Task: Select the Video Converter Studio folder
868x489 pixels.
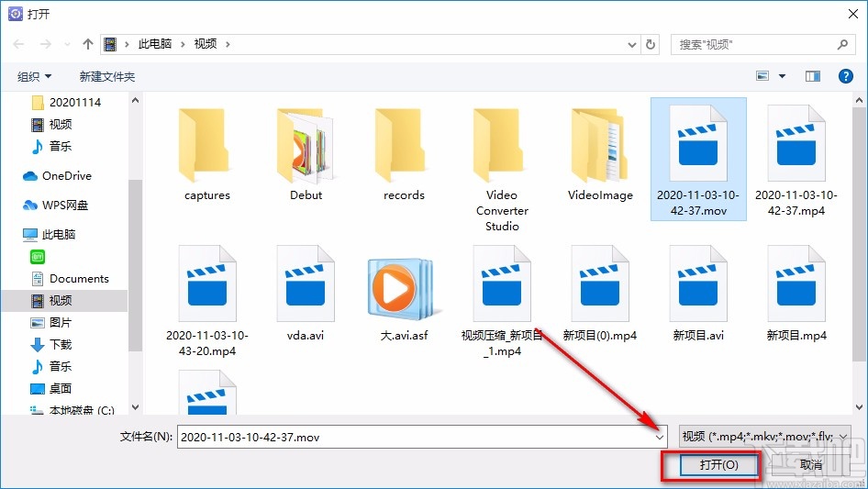Action: [x=502, y=170]
